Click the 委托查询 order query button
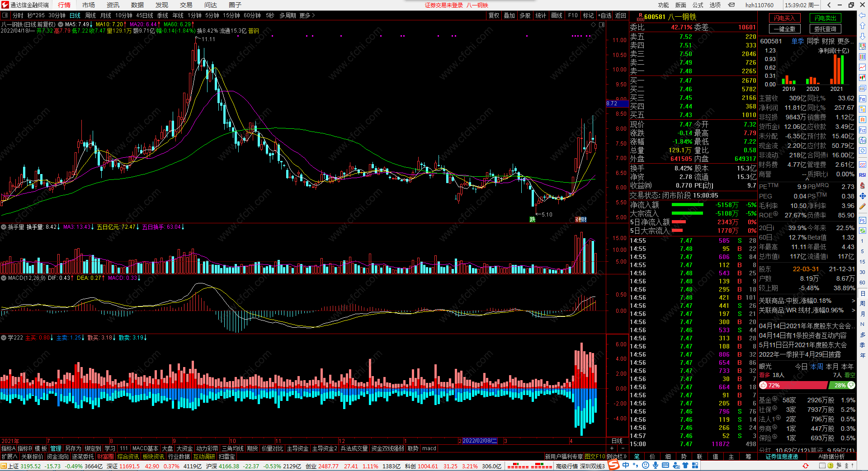 click(825, 29)
